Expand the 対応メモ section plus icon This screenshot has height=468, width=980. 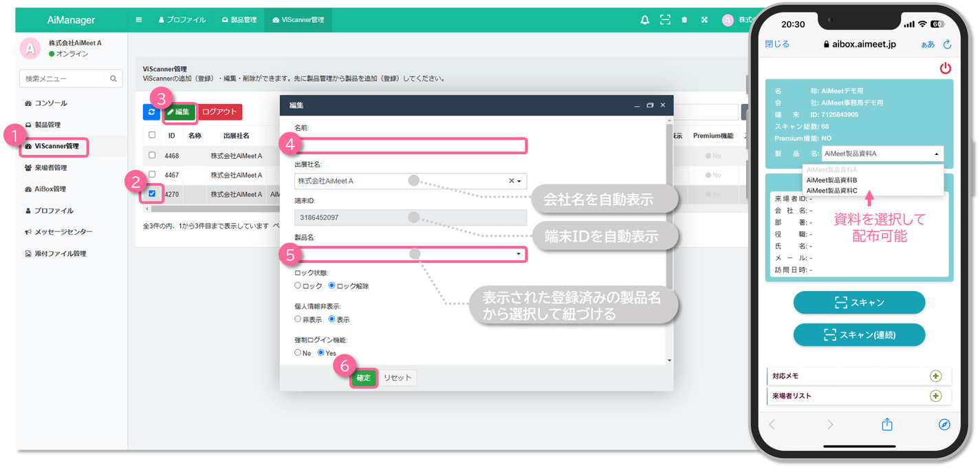click(x=935, y=376)
